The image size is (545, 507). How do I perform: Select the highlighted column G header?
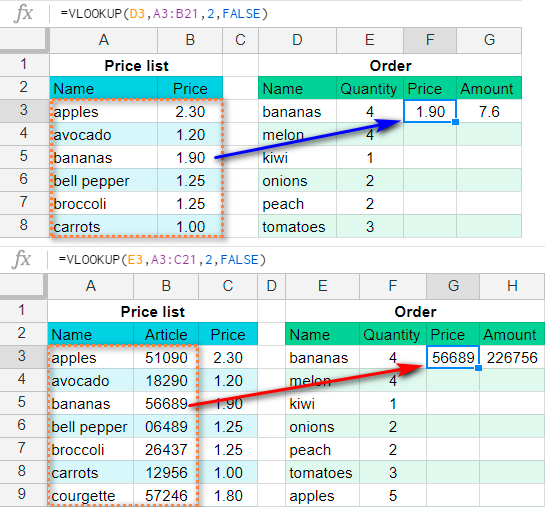pyautogui.click(x=453, y=286)
